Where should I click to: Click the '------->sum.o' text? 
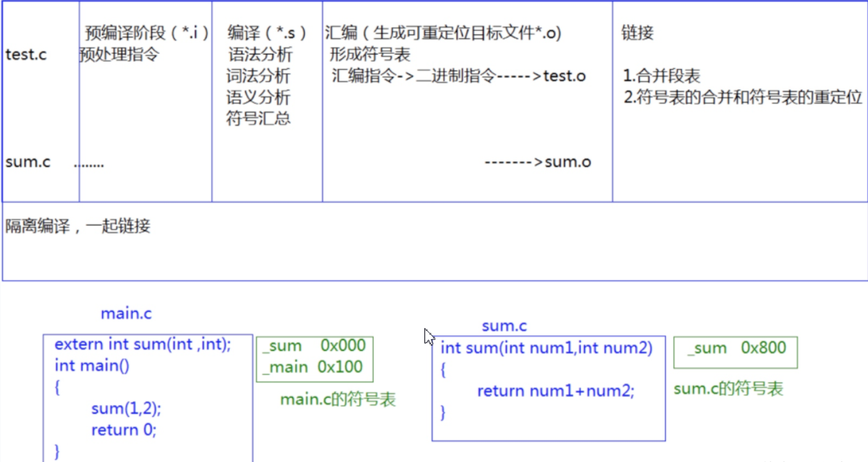click(x=538, y=162)
